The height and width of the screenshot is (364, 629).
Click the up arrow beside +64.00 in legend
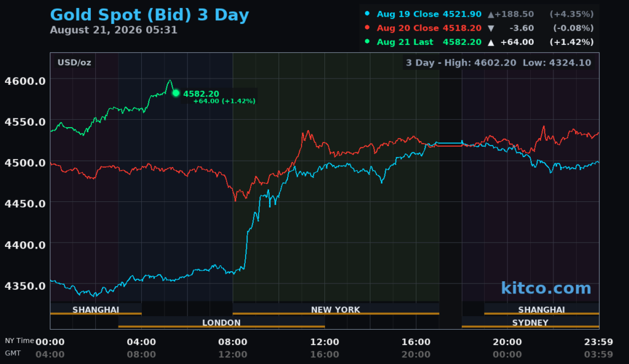(491, 42)
